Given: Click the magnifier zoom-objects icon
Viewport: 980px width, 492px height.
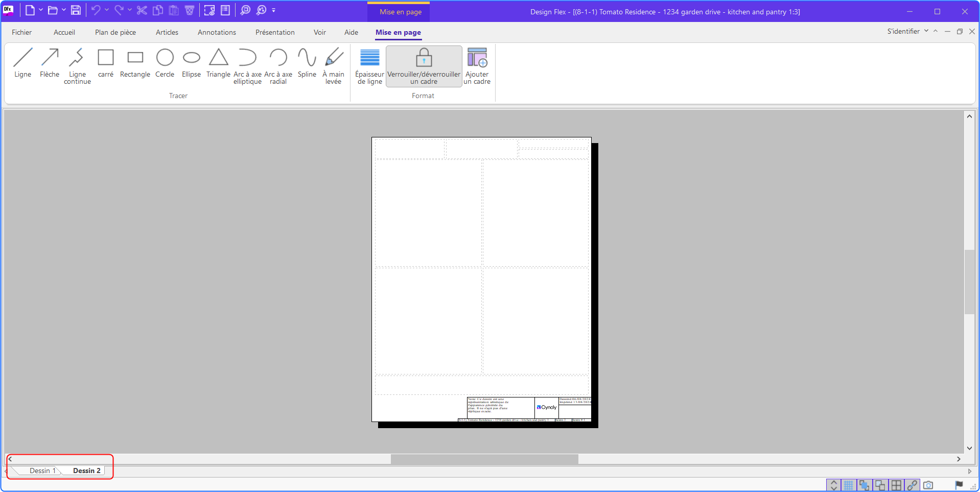Looking at the screenshot, I should (262, 10).
